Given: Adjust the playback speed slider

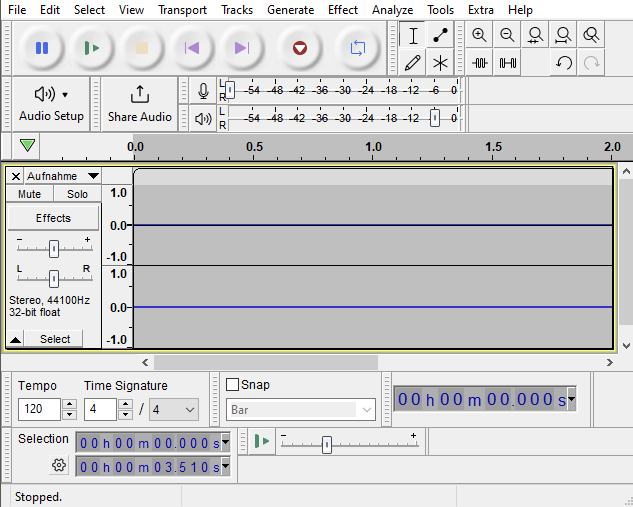Looking at the screenshot, I should [327, 445].
